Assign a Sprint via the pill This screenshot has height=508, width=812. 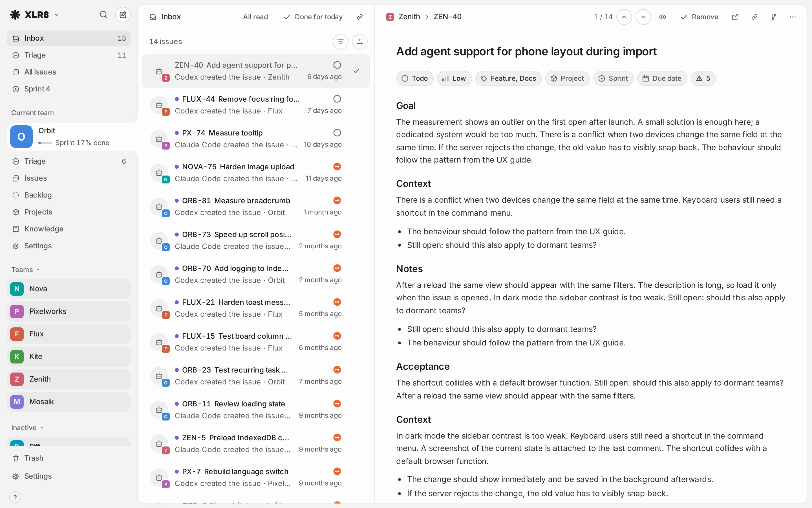click(x=613, y=78)
